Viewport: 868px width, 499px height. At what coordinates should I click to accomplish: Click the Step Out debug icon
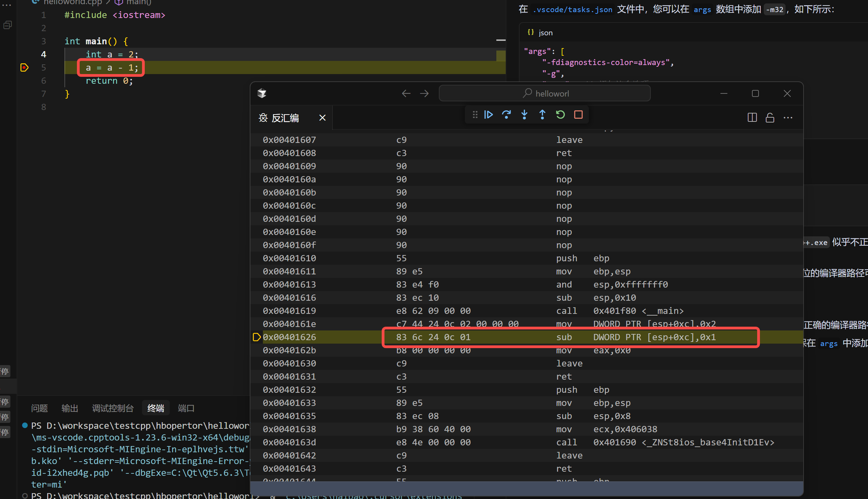point(542,115)
